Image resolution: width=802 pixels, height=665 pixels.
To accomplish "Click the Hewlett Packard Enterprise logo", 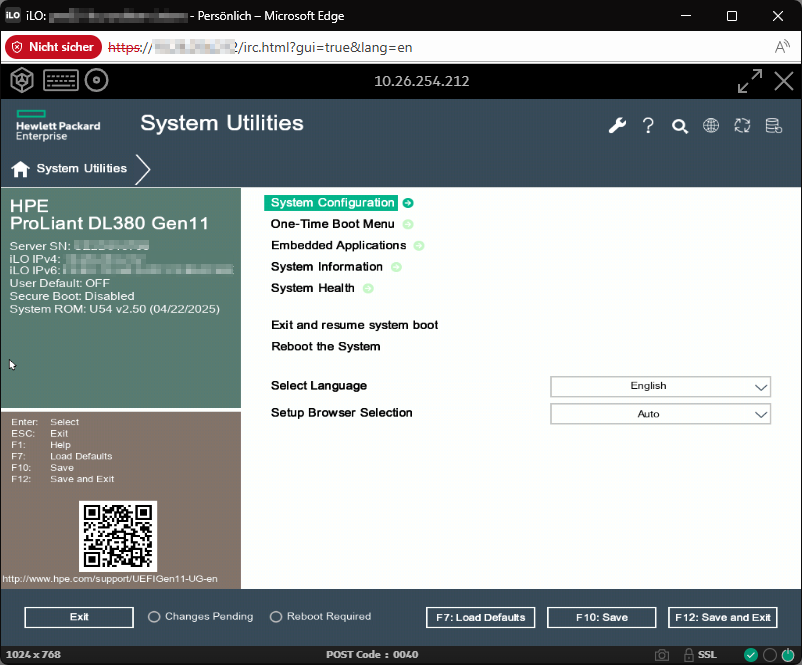I will click(x=58, y=125).
